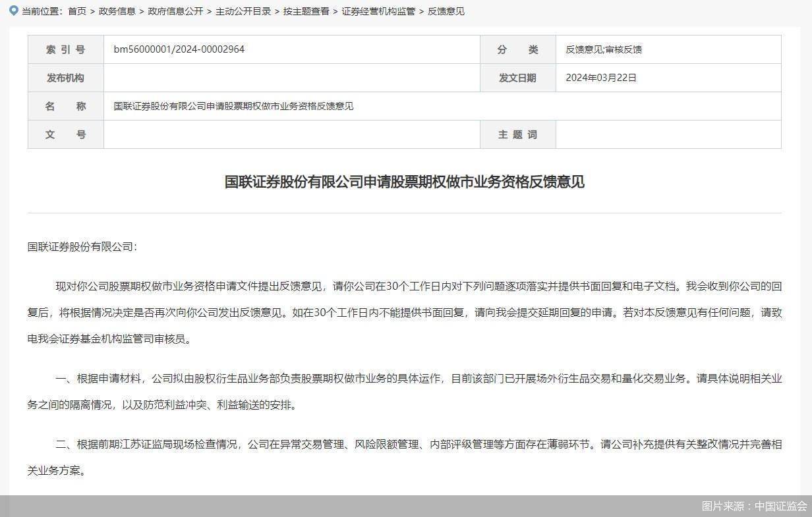Go to 证券经营机构监管 breadcrumb
Image resolution: width=812 pixels, height=517 pixels.
click(378, 11)
